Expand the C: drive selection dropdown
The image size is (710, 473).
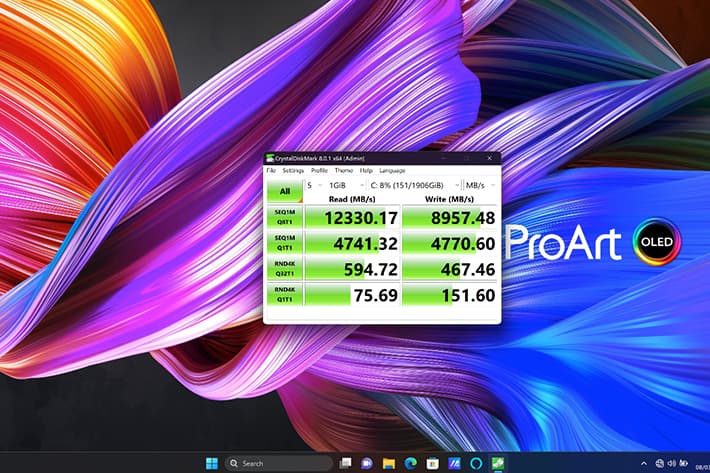[x=414, y=185]
